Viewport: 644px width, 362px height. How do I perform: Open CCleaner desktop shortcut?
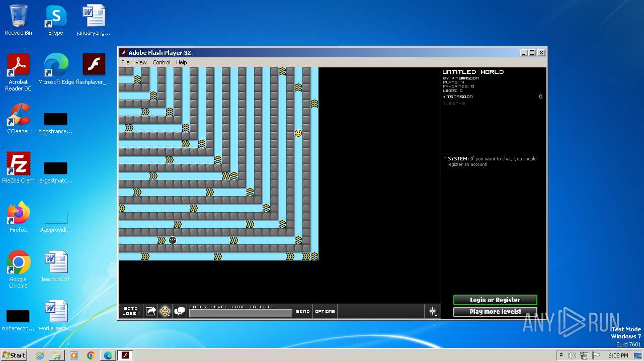click(x=18, y=119)
